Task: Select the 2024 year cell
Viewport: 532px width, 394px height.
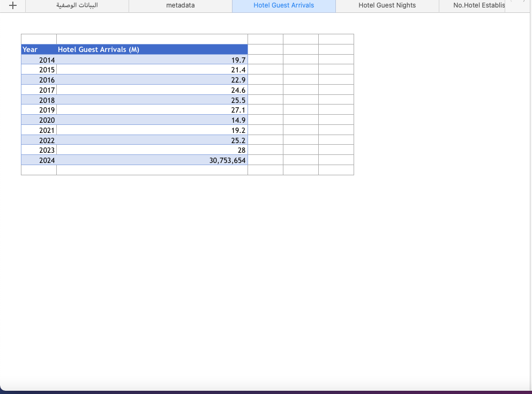Action: tap(39, 160)
